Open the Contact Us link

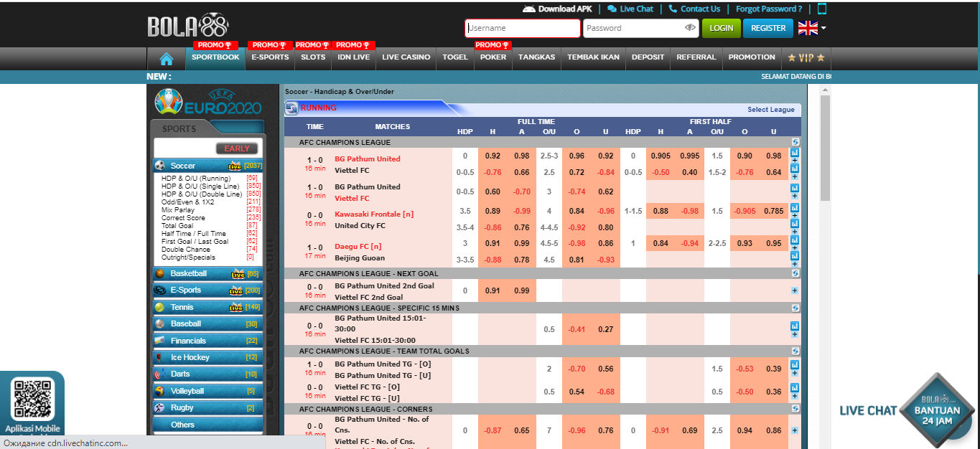click(694, 9)
